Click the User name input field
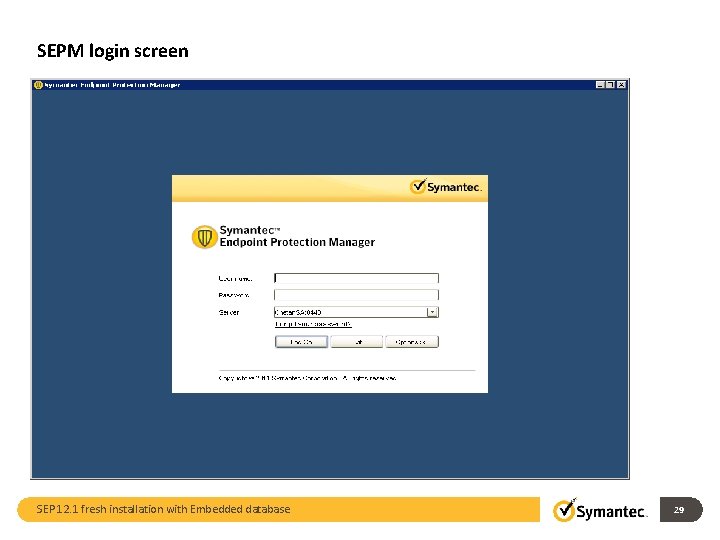This screenshot has height=540, width=720. click(356, 278)
